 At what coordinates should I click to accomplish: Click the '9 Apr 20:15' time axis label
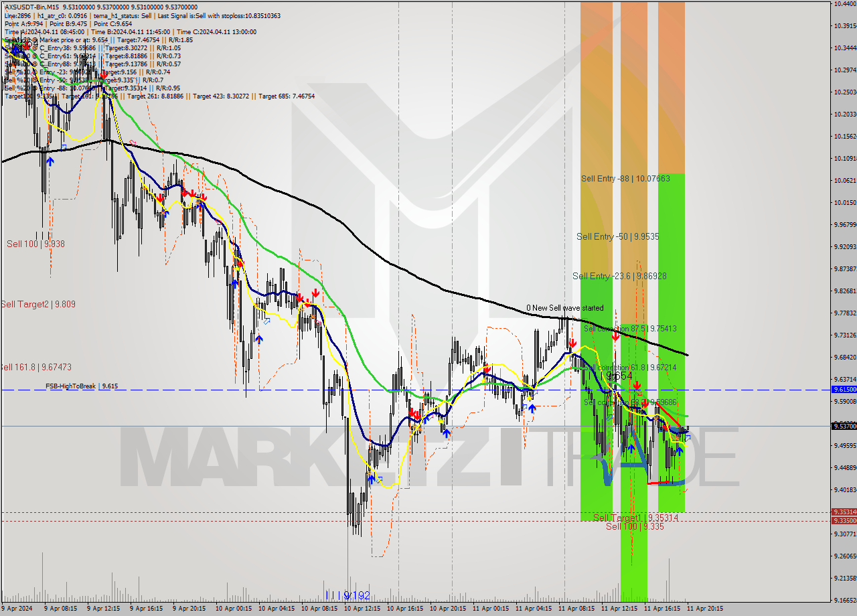(188, 609)
